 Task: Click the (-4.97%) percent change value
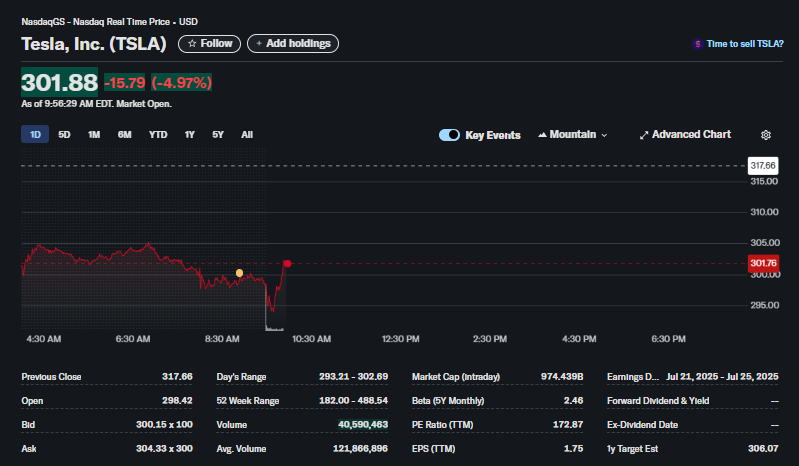(181, 83)
